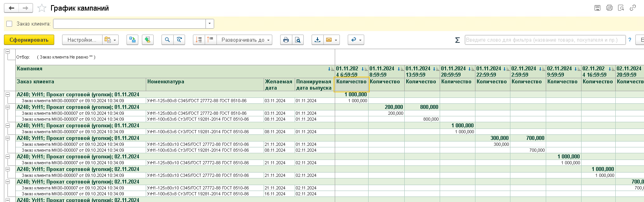Click the magnifier Find icon in toolbar

click(x=167, y=40)
